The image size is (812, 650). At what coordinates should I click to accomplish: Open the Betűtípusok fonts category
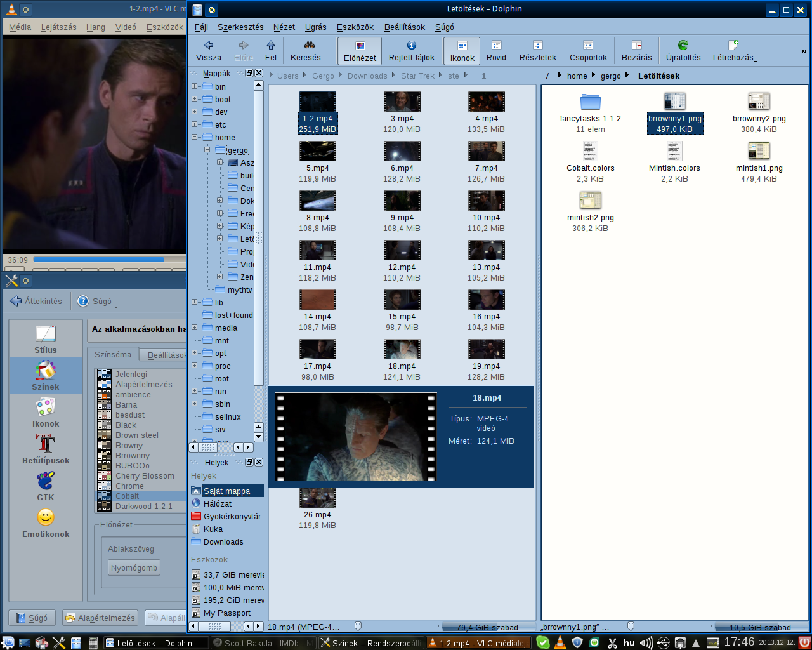[46, 449]
